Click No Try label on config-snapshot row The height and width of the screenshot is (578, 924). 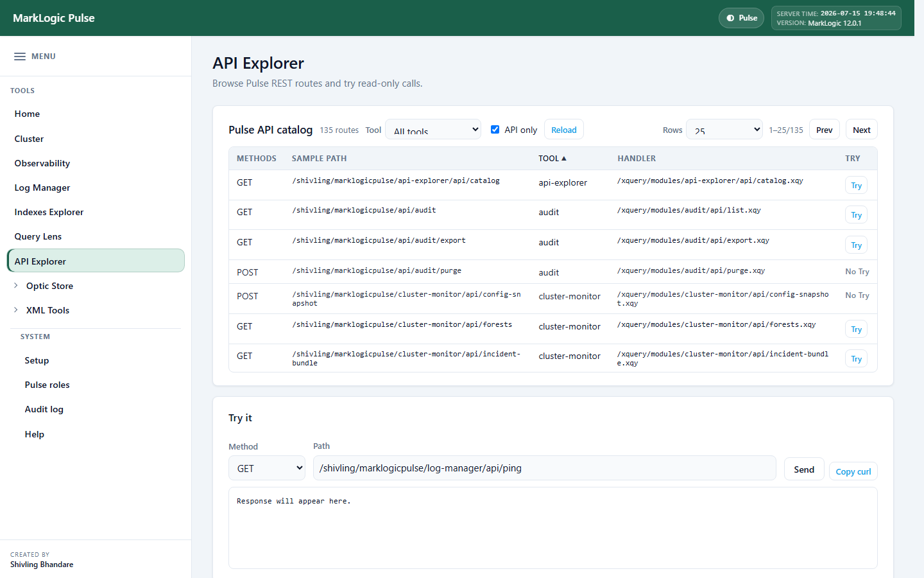[x=857, y=295]
